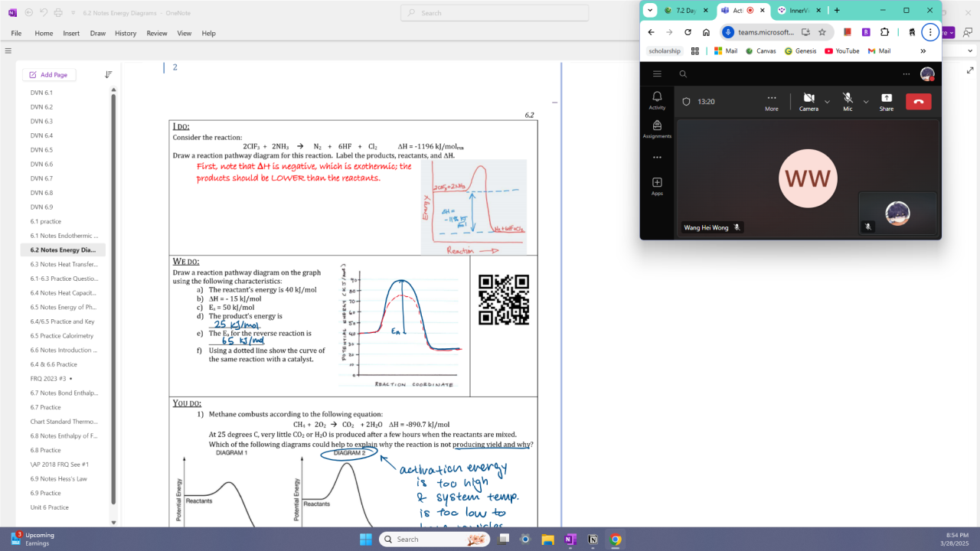Hang up the Teams call
Screen dimensions: 980x551
918,101
